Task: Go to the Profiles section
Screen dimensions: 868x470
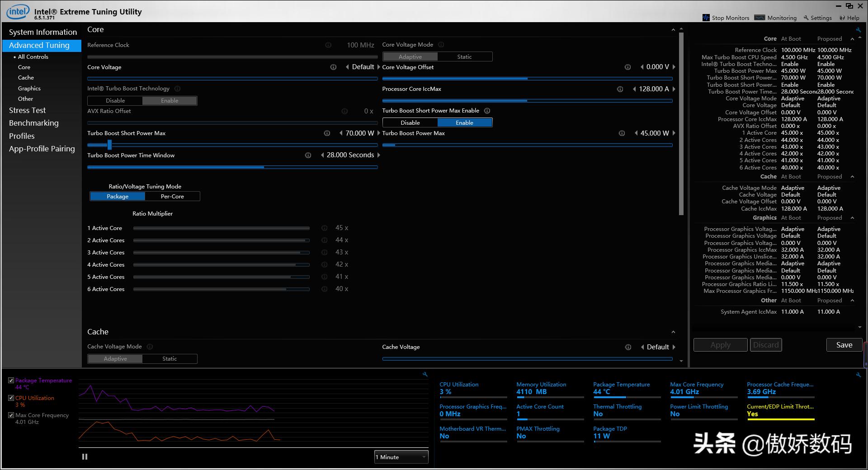Action: [22, 136]
